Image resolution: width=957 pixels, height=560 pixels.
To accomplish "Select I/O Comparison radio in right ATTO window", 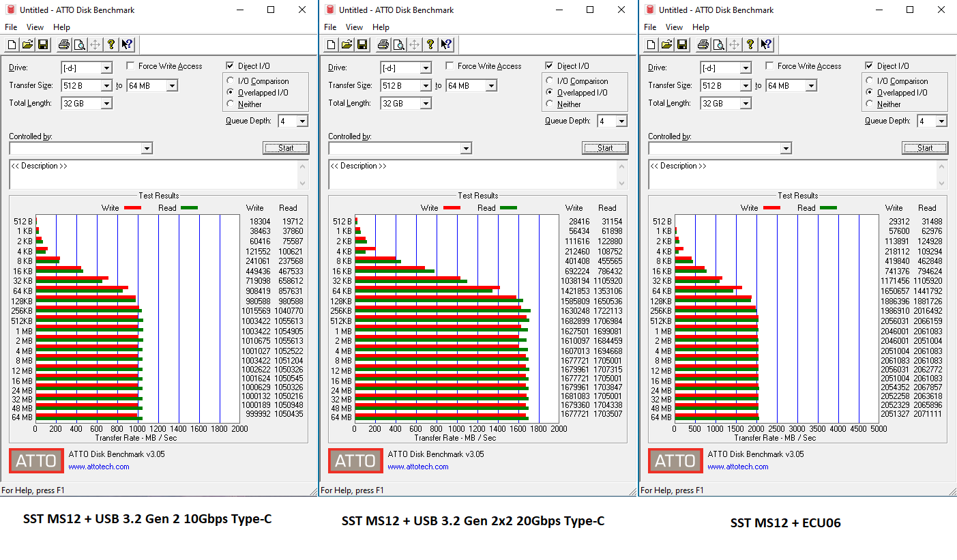I will point(870,80).
